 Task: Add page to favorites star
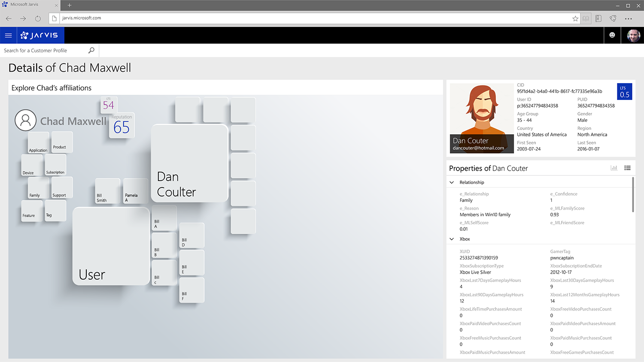coord(575,18)
